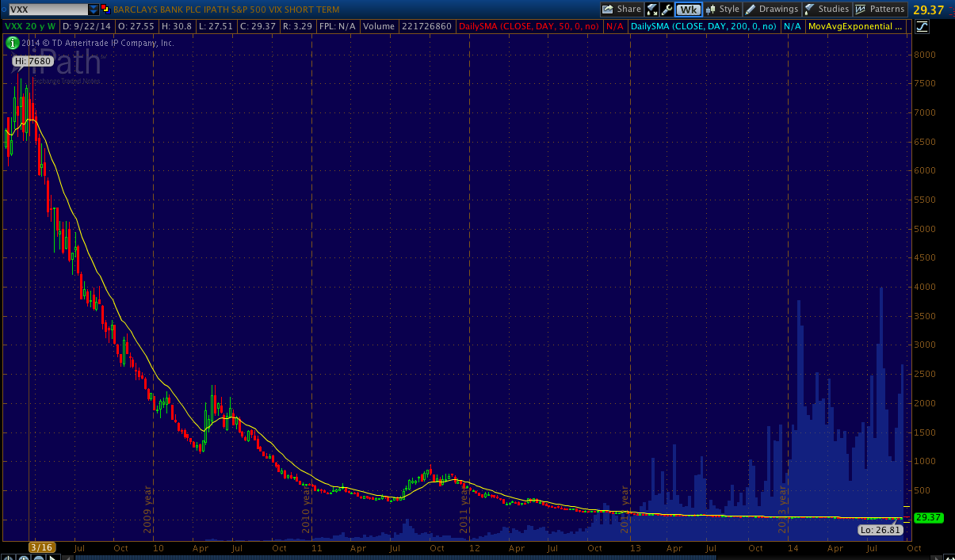Click the Lo: 26.81 price bubble

coord(881,530)
